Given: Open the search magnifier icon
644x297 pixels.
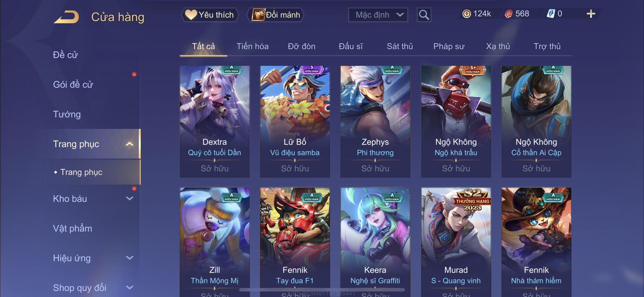Looking at the screenshot, I should point(424,15).
